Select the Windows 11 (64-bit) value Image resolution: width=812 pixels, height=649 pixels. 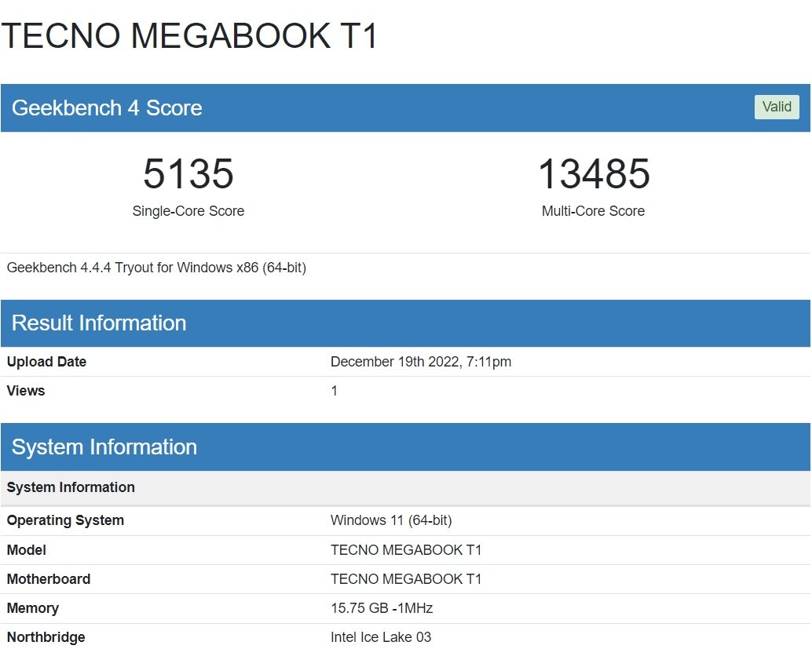pyautogui.click(x=391, y=520)
